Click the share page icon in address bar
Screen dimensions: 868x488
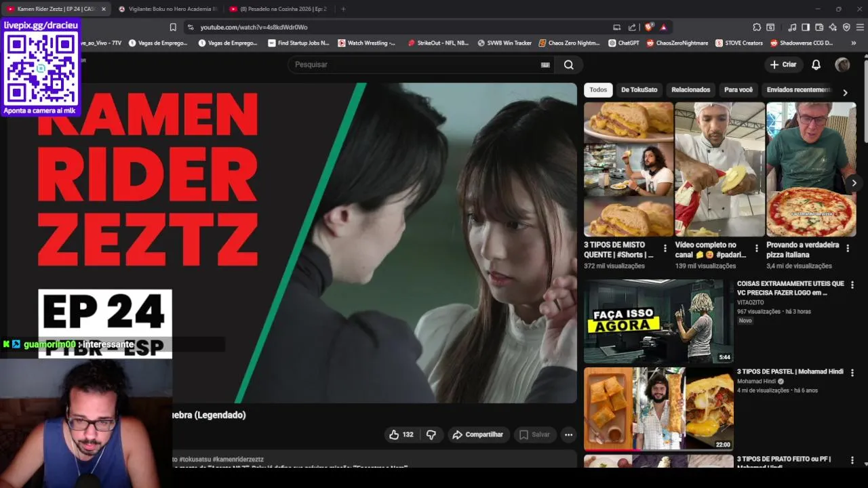pos(632,27)
